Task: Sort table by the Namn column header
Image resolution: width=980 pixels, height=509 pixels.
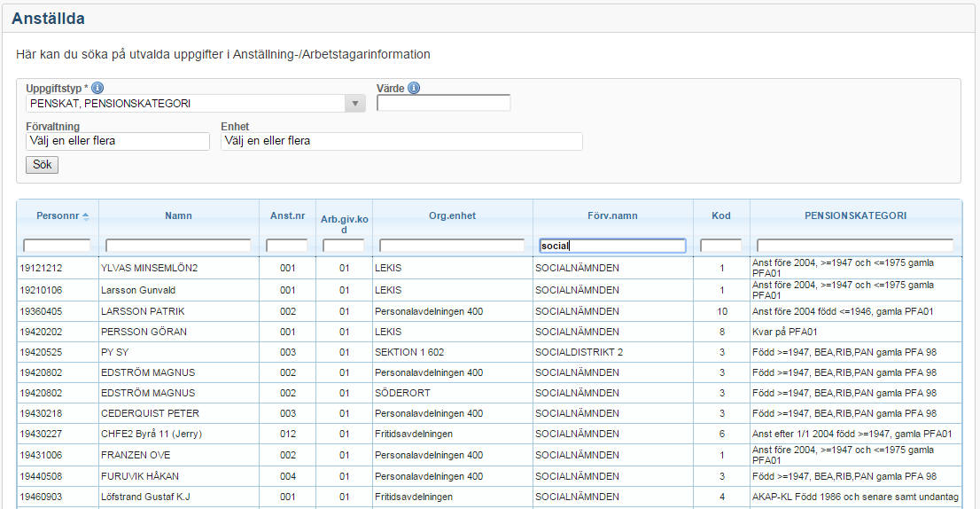Action: [178, 215]
